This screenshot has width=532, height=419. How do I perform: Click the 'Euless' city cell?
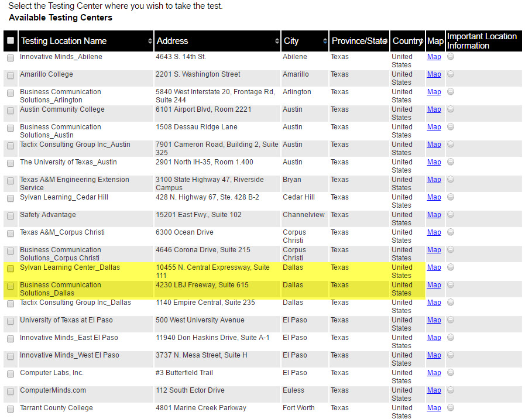[293, 390]
